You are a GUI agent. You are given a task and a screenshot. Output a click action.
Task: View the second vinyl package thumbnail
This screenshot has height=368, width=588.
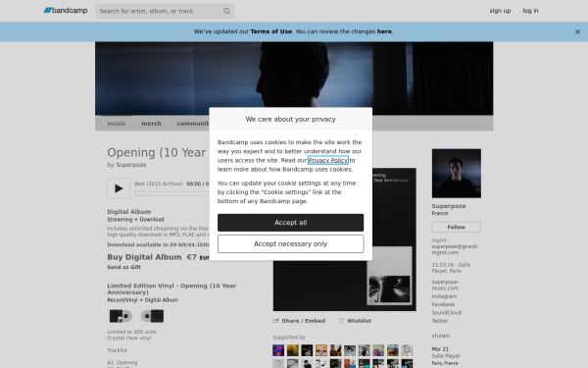152,316
